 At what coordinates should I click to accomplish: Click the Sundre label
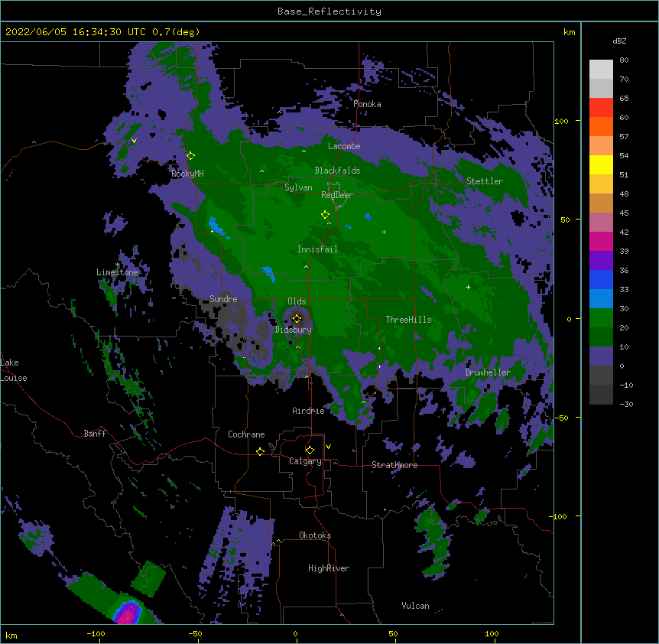223,299
